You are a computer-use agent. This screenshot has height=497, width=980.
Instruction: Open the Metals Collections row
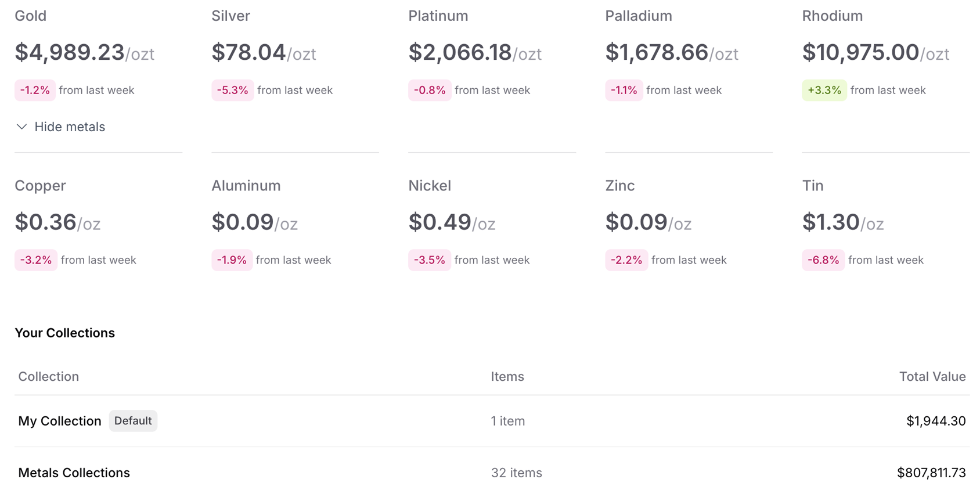(74, 473)
